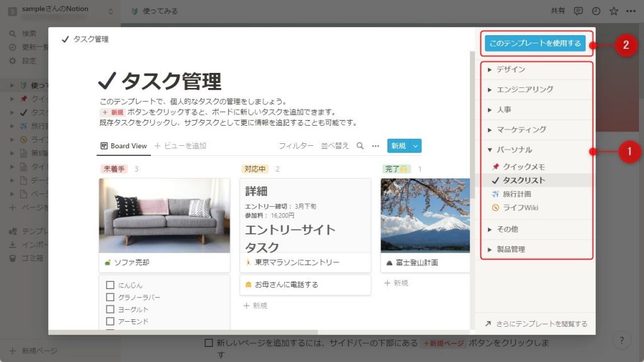The image size is (644, 362).
Task: Click the 未着手 status tag
Action: pos(114,169)
